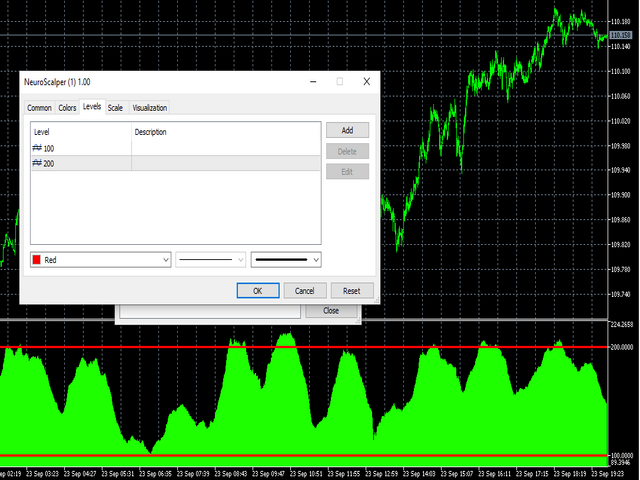Switch to the Visualization tab

[x=150, y=108]
